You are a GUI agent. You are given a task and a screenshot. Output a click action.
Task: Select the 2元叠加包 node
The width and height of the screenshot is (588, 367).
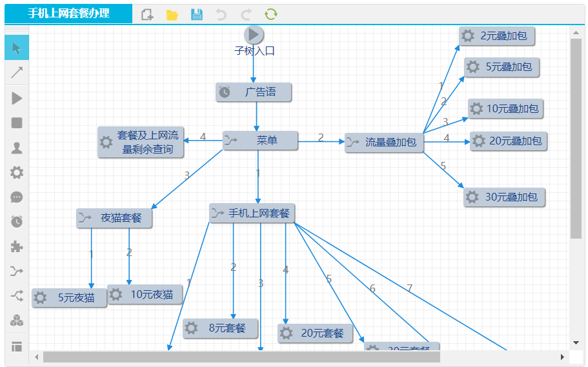tap(497, 36)
